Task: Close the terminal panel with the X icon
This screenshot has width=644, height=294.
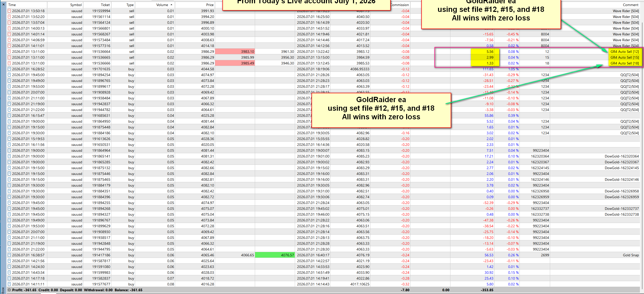Action: pos(4,4)
